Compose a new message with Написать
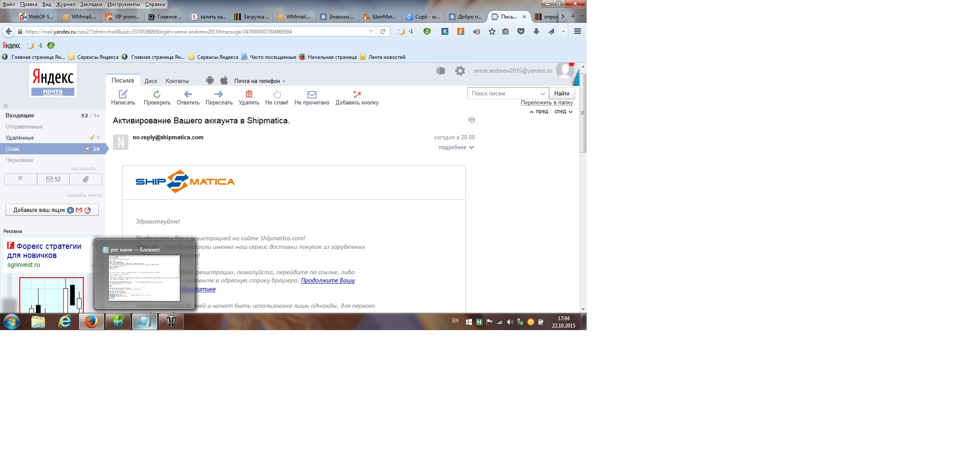Viewport: 980px width, 453px height. (123, 98)
